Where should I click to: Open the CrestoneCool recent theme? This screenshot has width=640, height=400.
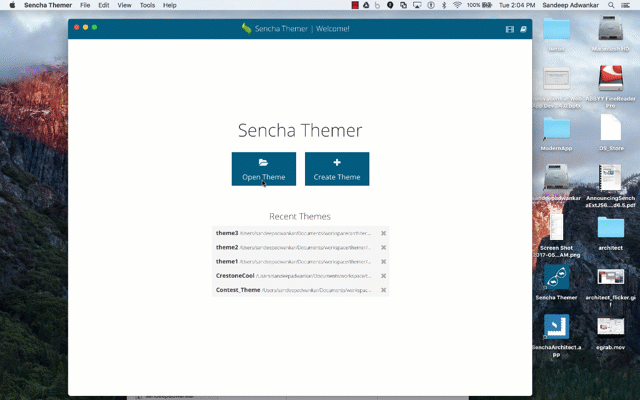[294, 276]
